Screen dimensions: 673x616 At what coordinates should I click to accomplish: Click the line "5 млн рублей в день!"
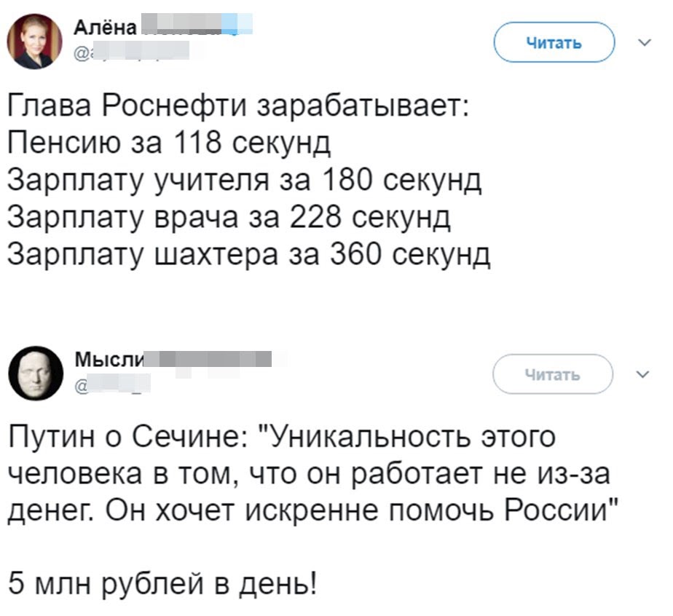point(162,584)
